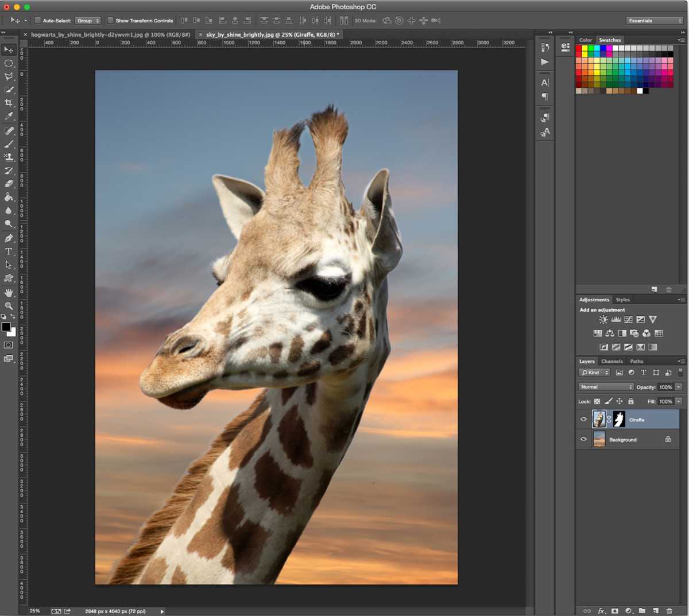
Task: Open the Layers panel flyout menu
Action: (x=682, y=361)
